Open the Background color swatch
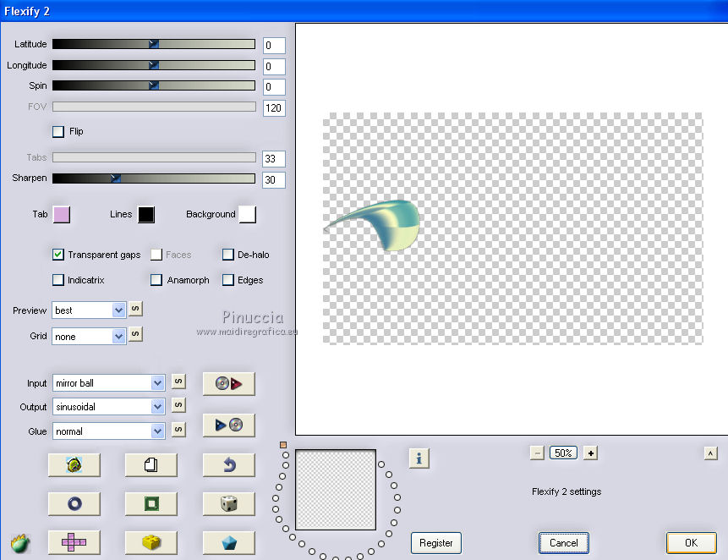Screen dimensions: 728x560 [x=247, y=215]
